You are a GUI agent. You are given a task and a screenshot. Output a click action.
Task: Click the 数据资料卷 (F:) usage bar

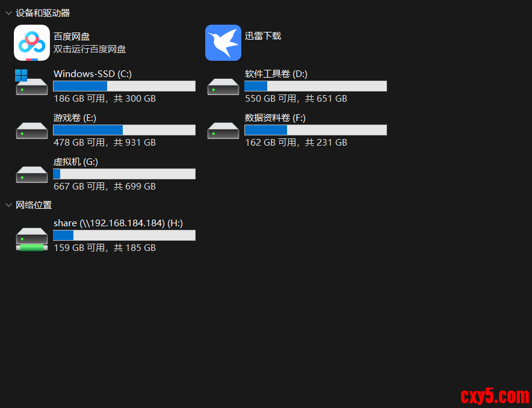click(315, 130)
